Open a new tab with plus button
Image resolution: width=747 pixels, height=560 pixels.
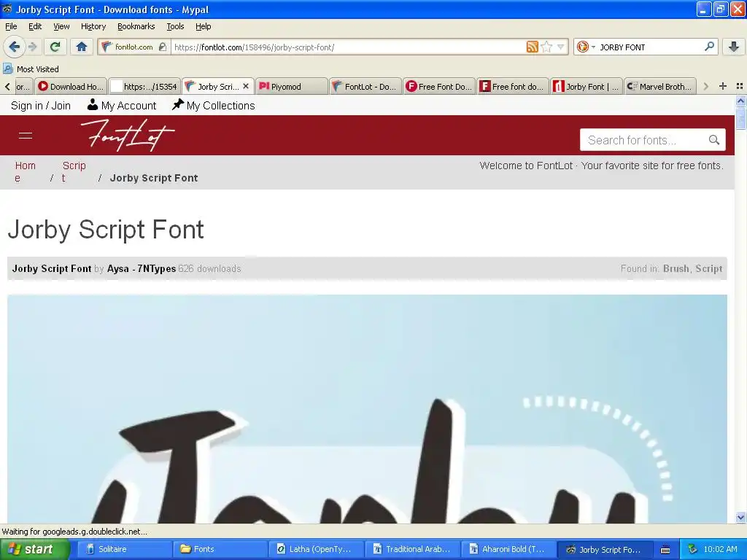coord(723,86)
